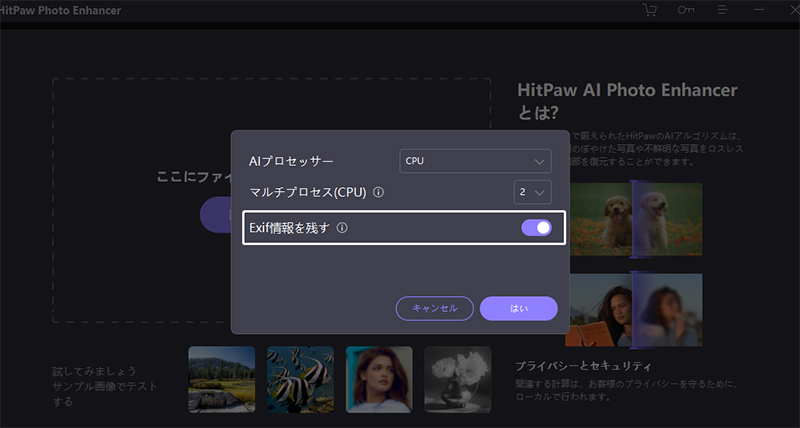
Task: Click the key registration icon
Action: pyautogui.click(x=686, y=10)
